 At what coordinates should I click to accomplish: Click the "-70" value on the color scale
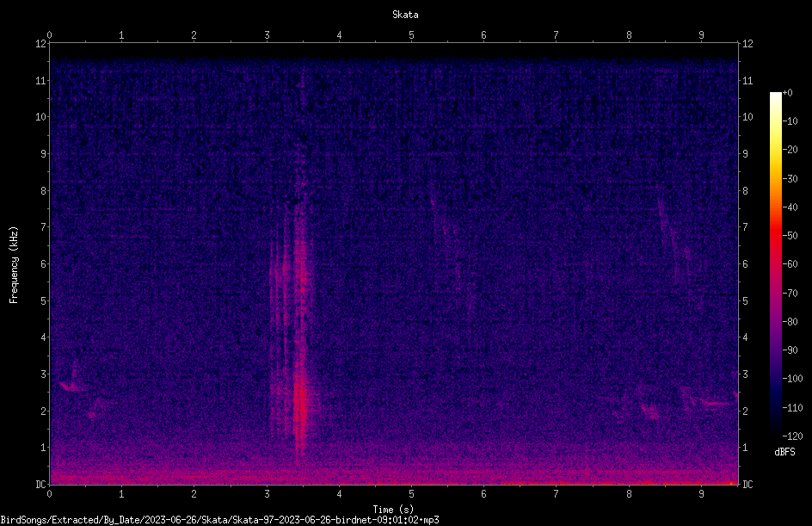coord(790,294)
